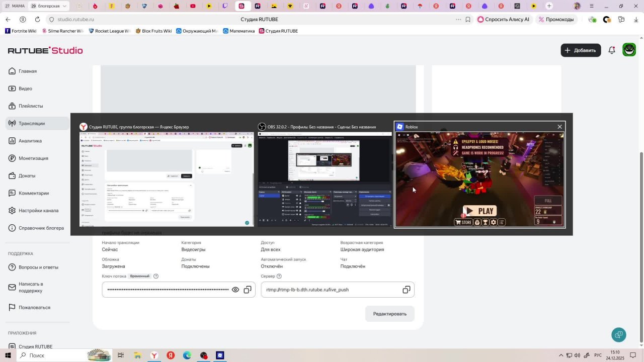The height and width of the screenshot is (362, 644).
Task: Open the volume control in system tray
Action: click(x=577, y=355)
